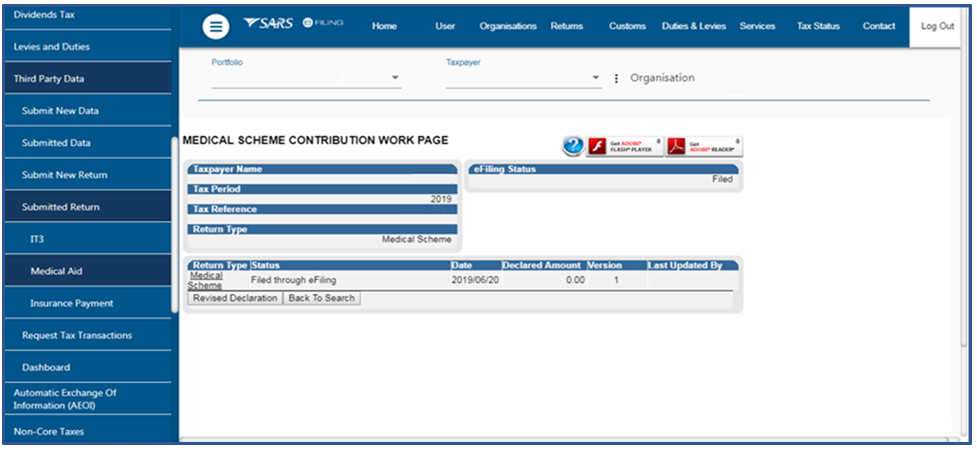Click the SARS eFiling logo
This screenshot has height=450, width=977.
pyautogui.click(x=293, y=24)
